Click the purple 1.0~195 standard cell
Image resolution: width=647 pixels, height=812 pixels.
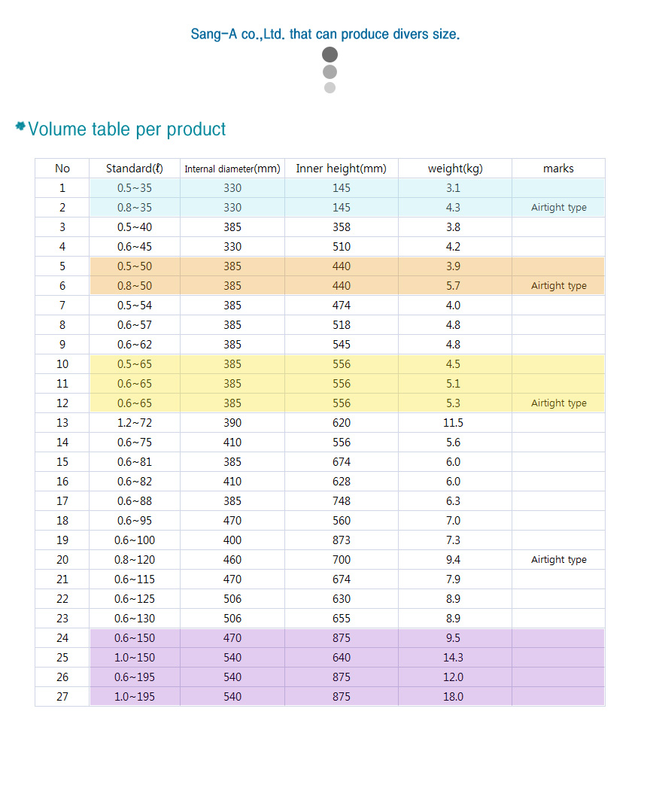(x=135, y=697)
